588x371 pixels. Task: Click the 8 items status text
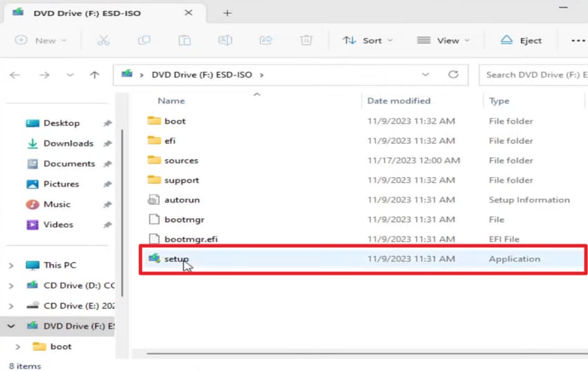coord(25,366)
